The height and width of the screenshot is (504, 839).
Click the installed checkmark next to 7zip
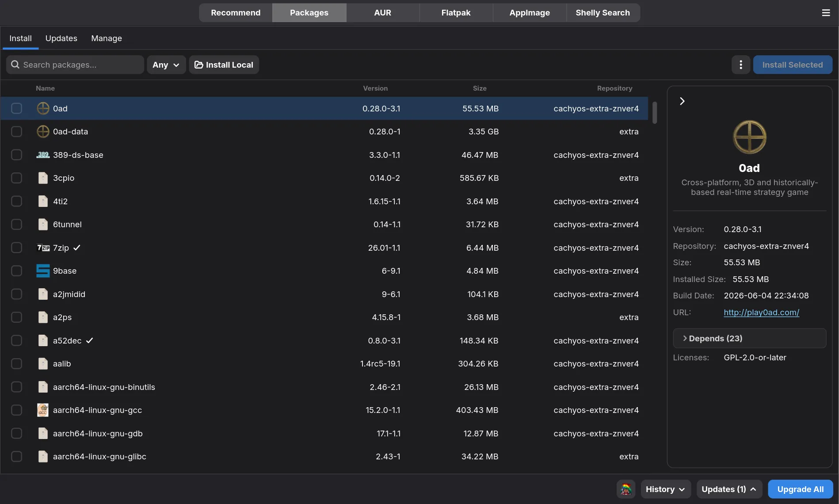(77, 248)
